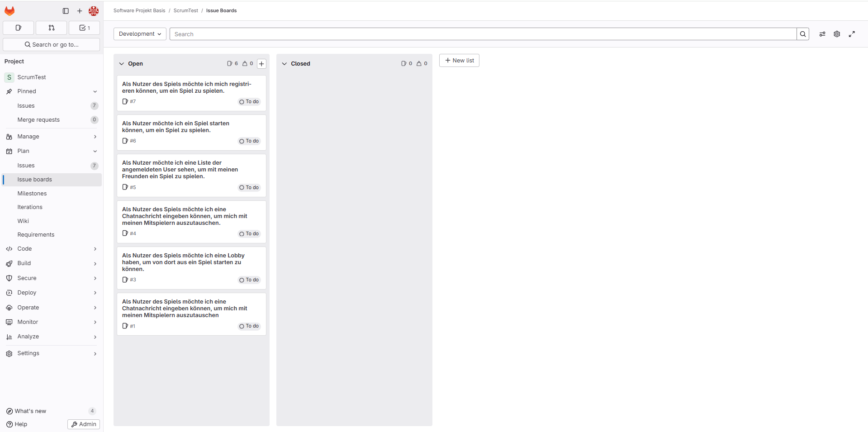The height and width of the screenshot is (432, 868).
Task: Toggle the sidebar collapse icon
Action: [x=66, y=11]
